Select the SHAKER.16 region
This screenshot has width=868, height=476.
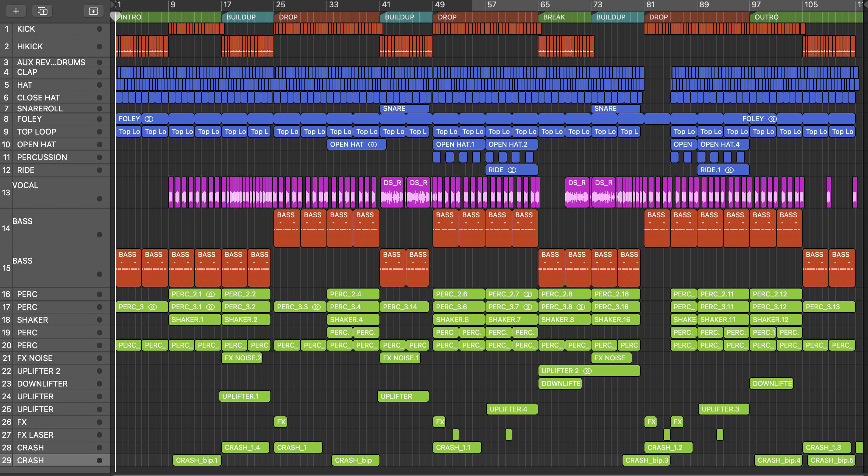(616, 320)
